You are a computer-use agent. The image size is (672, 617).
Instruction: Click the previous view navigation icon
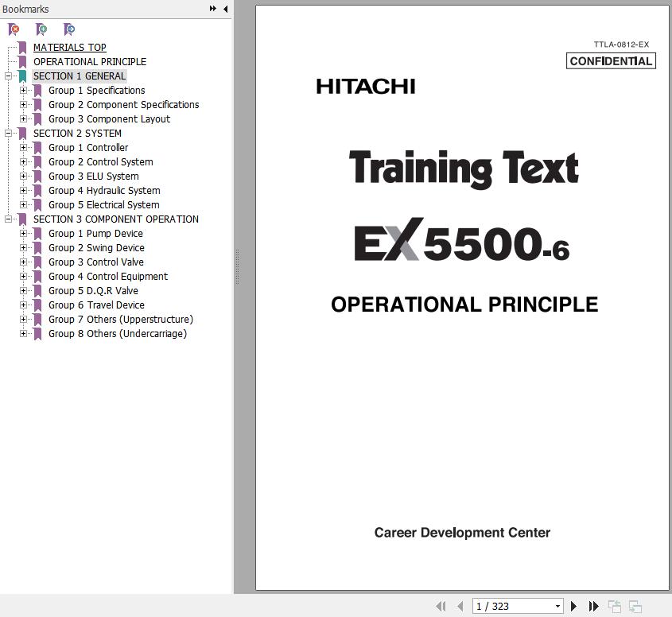click(615, 607)
